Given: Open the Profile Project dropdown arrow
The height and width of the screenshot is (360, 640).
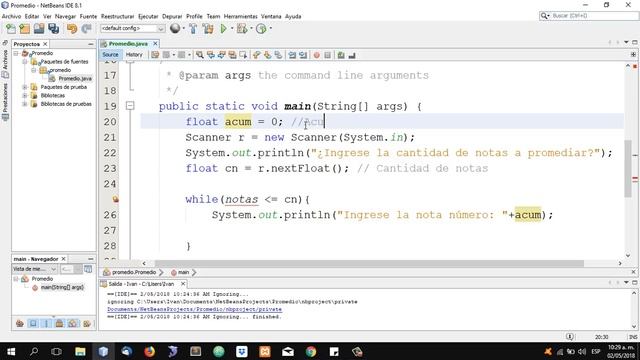Looking at the screenshot, I should [x=271, y=29].
